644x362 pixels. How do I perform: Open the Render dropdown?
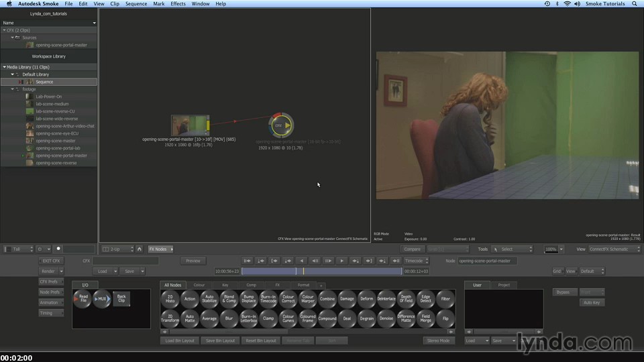pos(50,271)
